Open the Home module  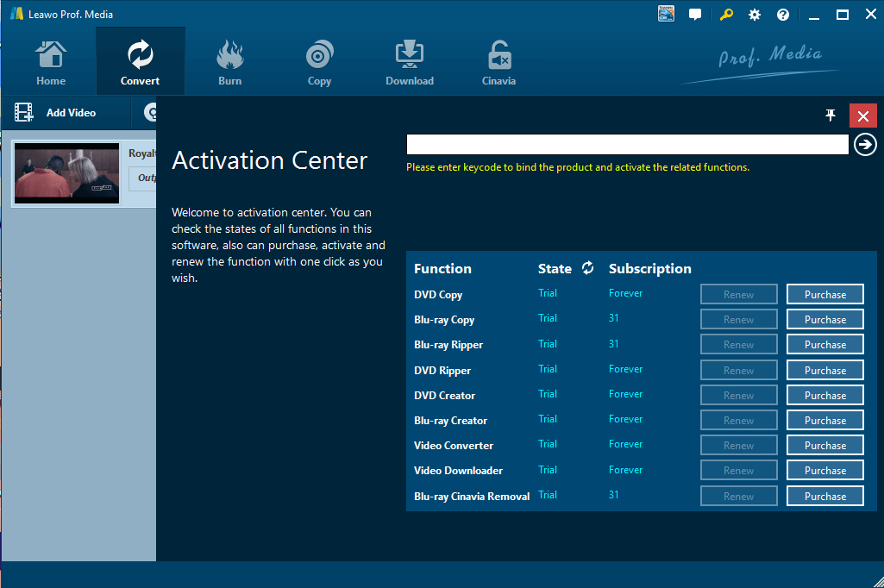(51, 62)
